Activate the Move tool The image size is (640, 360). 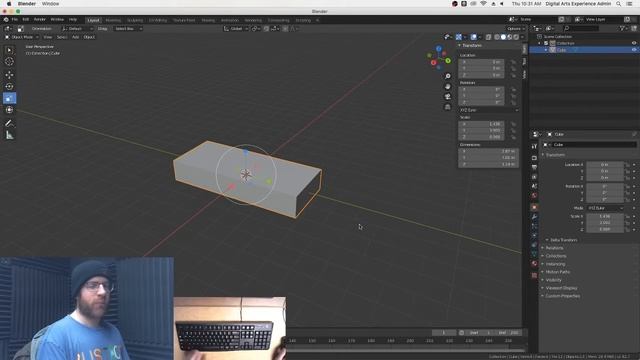(9, 75)
